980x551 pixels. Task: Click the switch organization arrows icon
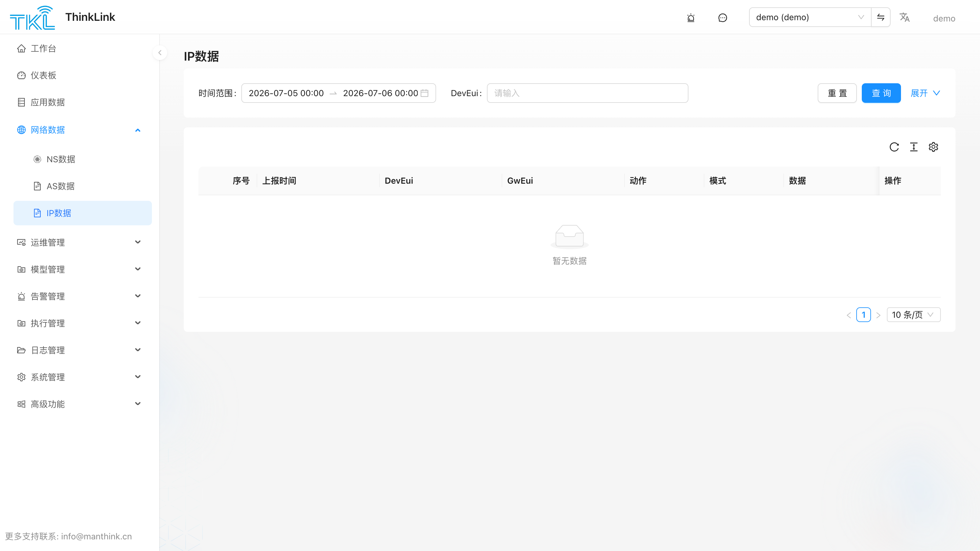881,17
